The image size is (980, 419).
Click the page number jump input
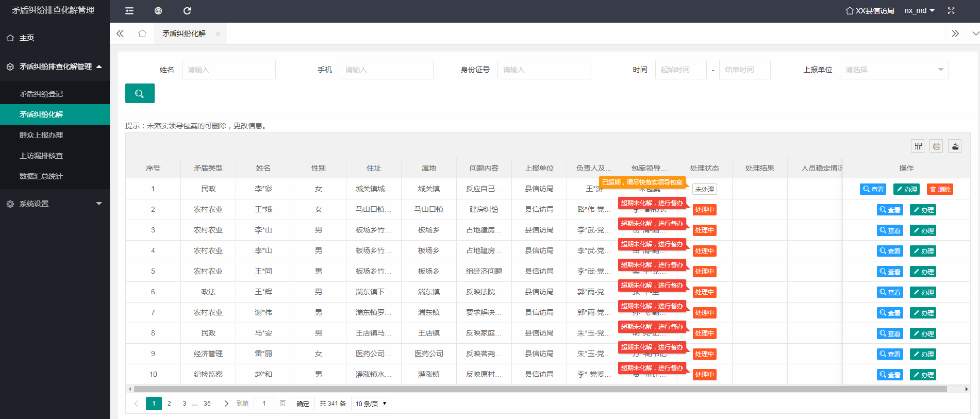pyautogui.click(x=264, y=404)
